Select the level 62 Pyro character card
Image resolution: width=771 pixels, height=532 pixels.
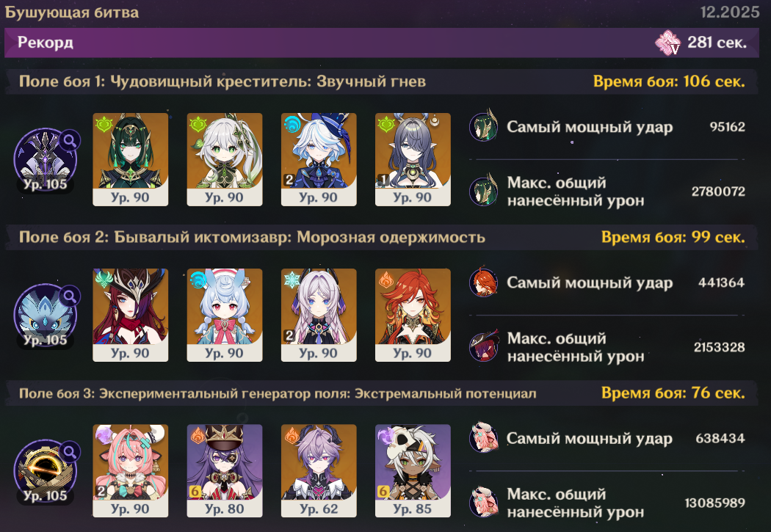coord(319,471)
